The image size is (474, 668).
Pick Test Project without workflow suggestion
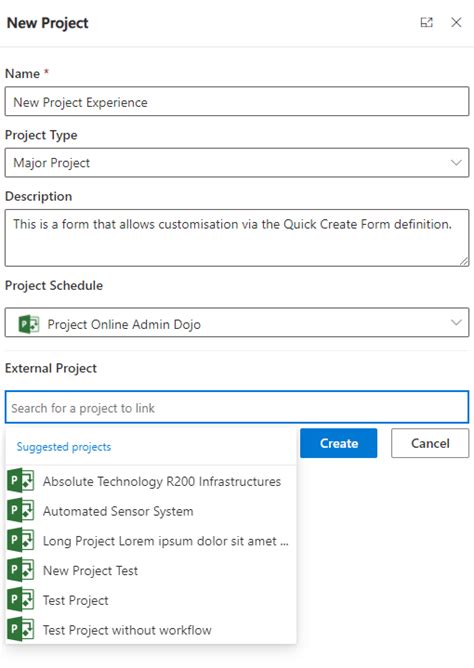pos(151,630)
